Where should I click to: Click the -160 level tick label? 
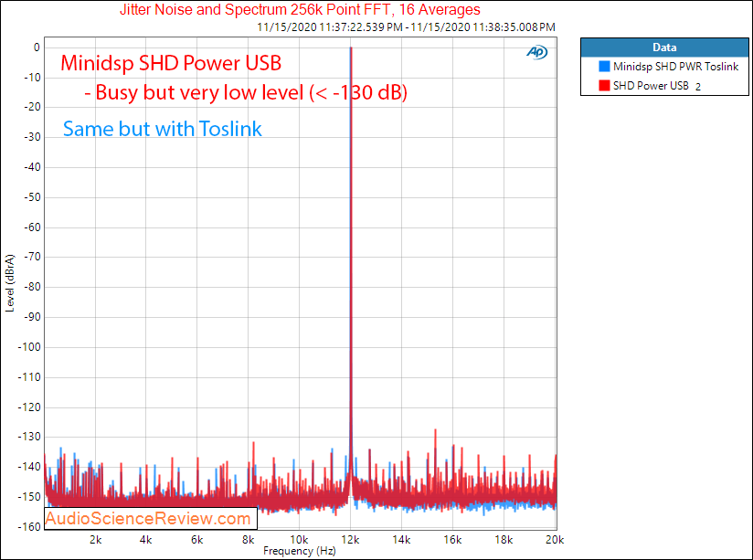pos(30,527)
